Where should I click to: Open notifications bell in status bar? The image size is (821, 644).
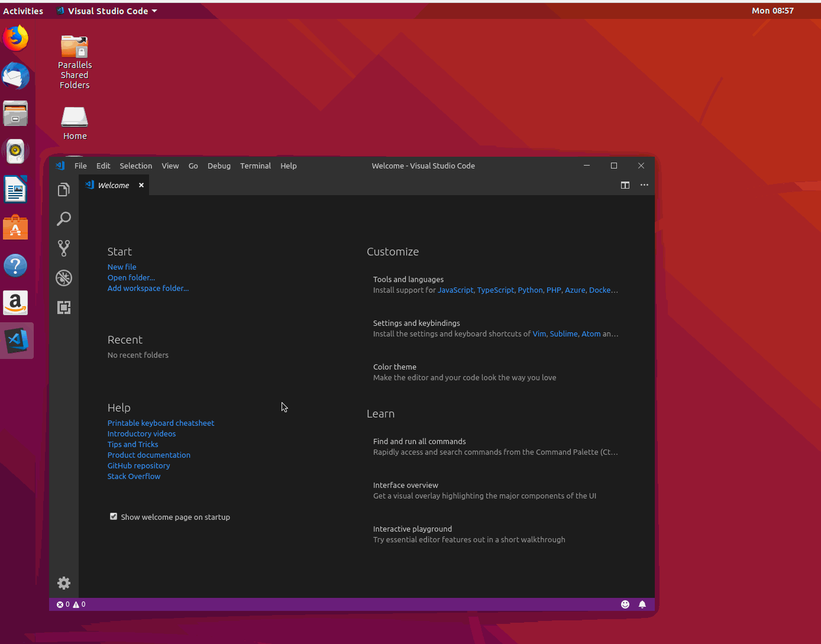point(642,604)
